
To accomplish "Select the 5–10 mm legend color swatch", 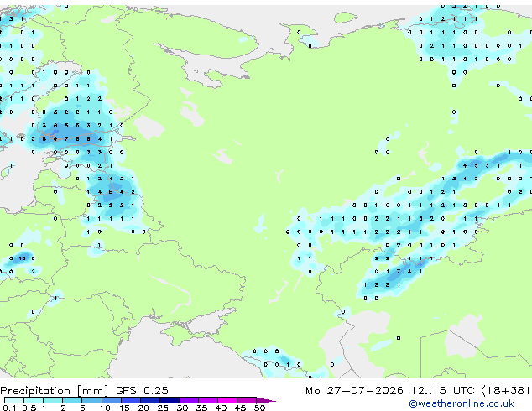I will (x=91, y=400).
